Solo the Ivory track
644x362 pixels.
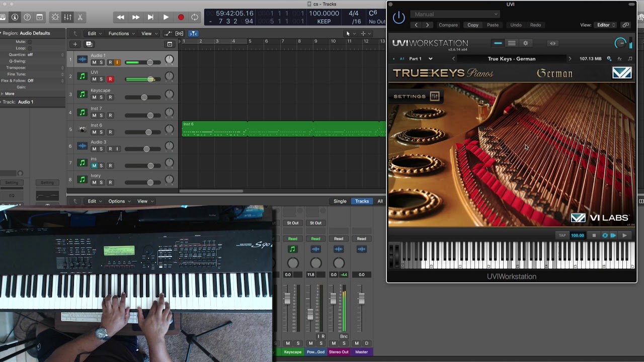tap(101, 183)
